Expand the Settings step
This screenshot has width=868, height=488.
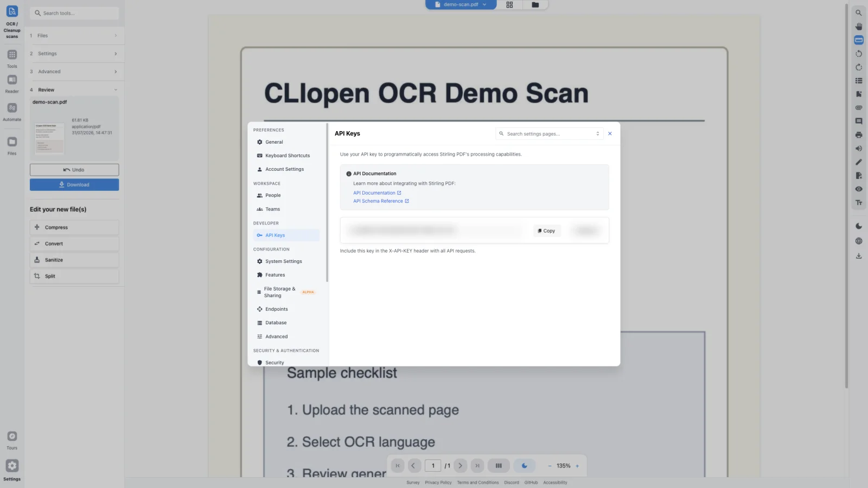(x=74, y=54)
